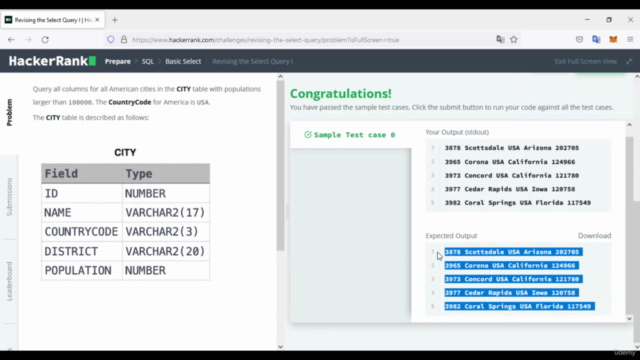Screen dimensions: 640x360
Task: Click the DISTRICT field cell
Action: [82, 251]
